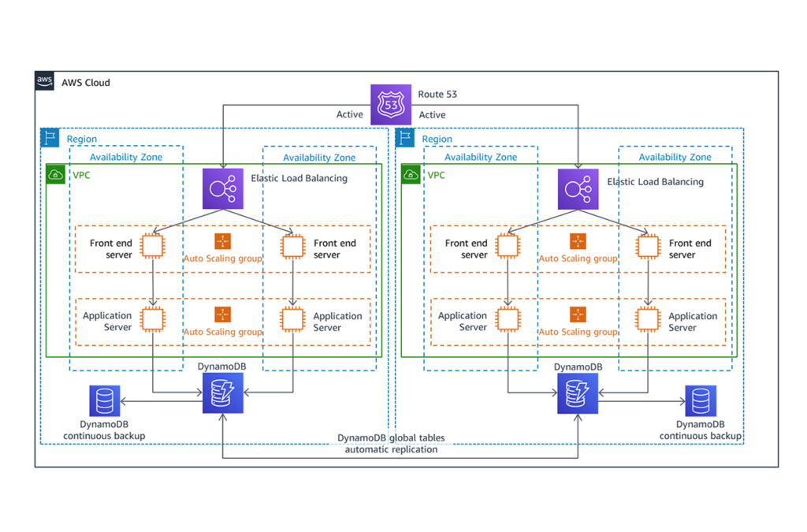The height and width of the screenshot is (532, 807).
Task: Click the right region's DynamoDB database icon
Action: 578,393
